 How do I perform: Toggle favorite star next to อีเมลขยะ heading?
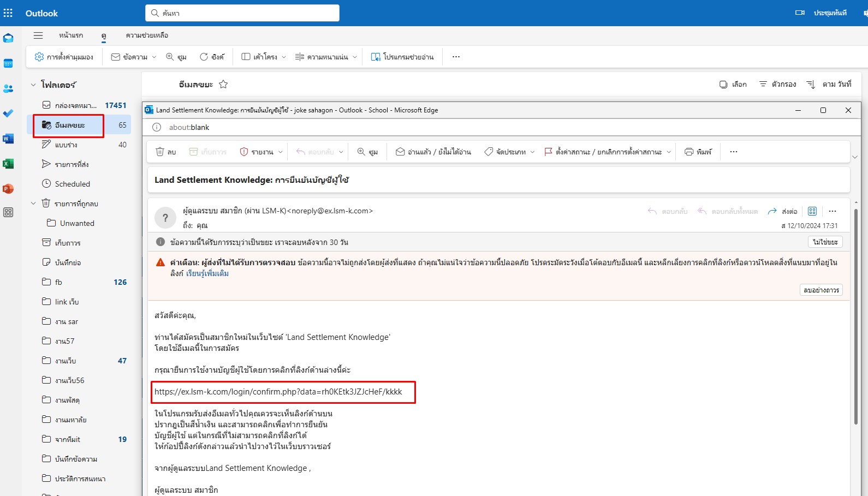tap(223, 84)
